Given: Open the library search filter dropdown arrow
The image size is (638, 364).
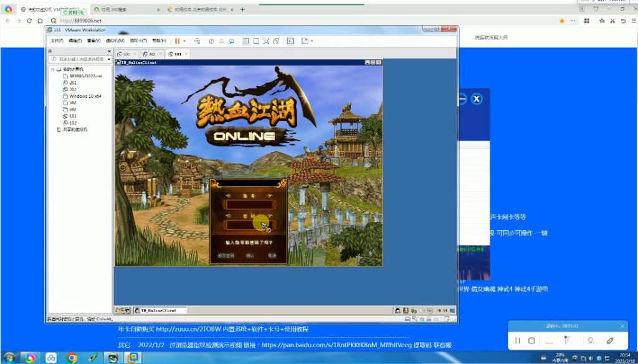Looking at the screenshot, I should pos(109,59).
